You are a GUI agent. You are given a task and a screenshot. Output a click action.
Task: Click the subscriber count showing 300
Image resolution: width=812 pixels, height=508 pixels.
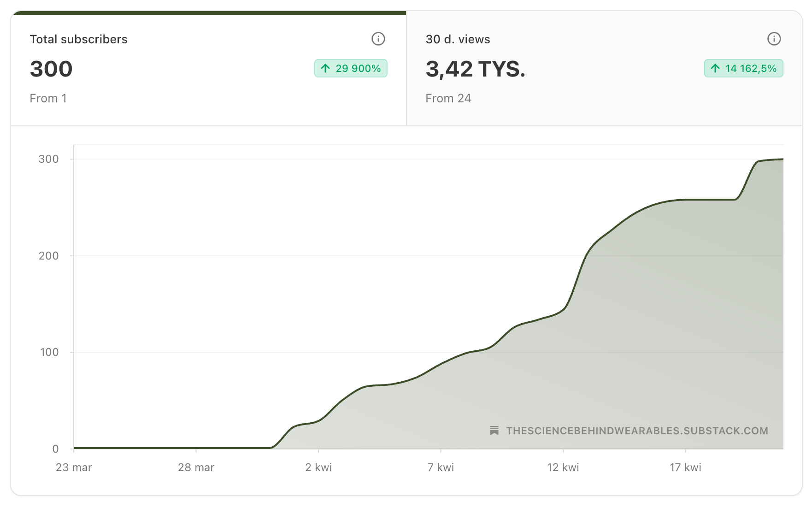tap(51, 69)
